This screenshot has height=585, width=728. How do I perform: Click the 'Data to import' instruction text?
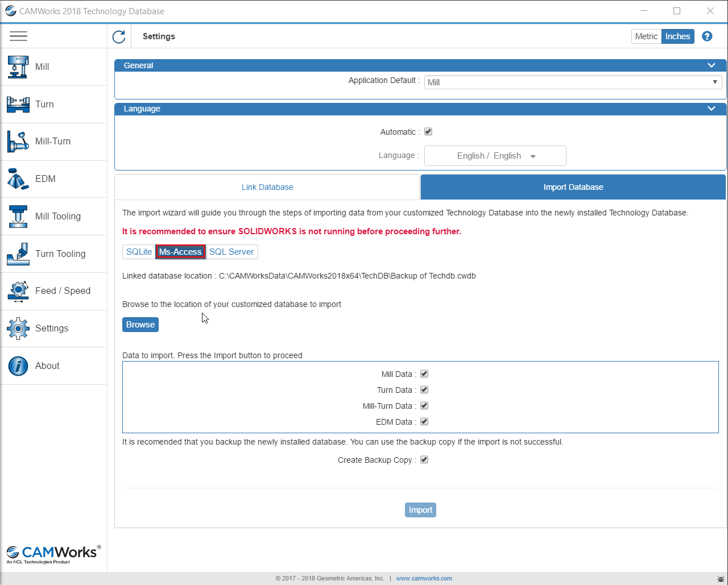coord(212,355)
